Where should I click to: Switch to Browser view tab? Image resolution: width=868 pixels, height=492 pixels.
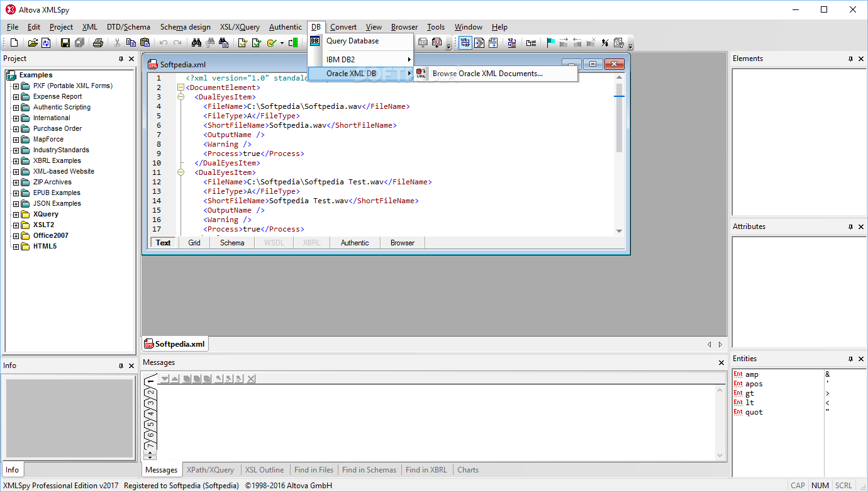[x=403, y=243]
